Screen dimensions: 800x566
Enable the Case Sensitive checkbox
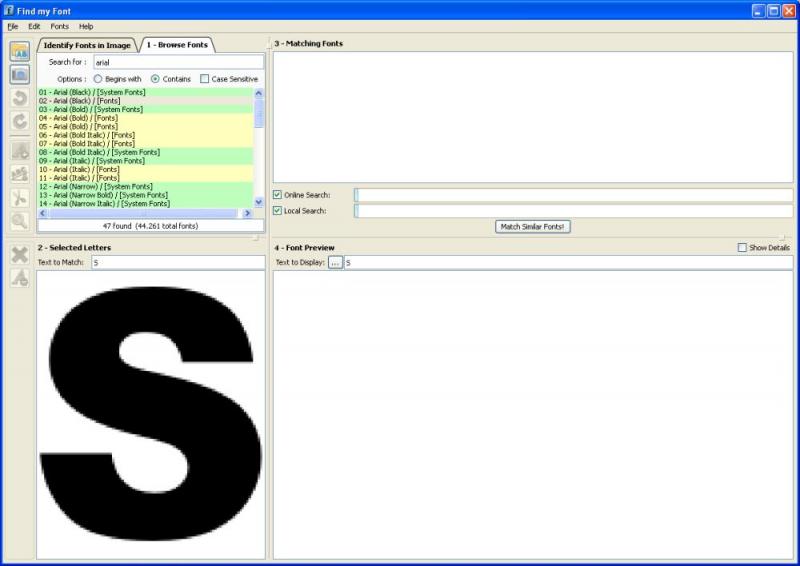[x=205, y=79]
